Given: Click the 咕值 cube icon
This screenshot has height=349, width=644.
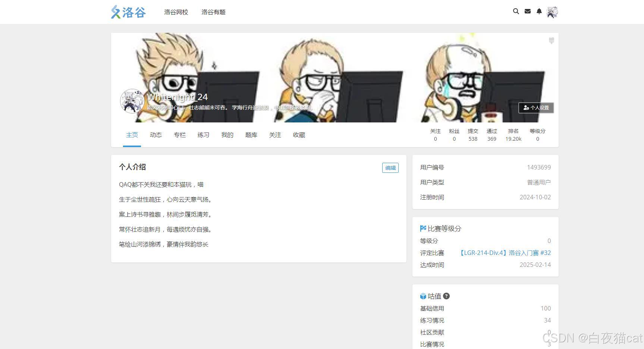Looking at the screenshot, I should pyautogui.click(x=423, y=296).
